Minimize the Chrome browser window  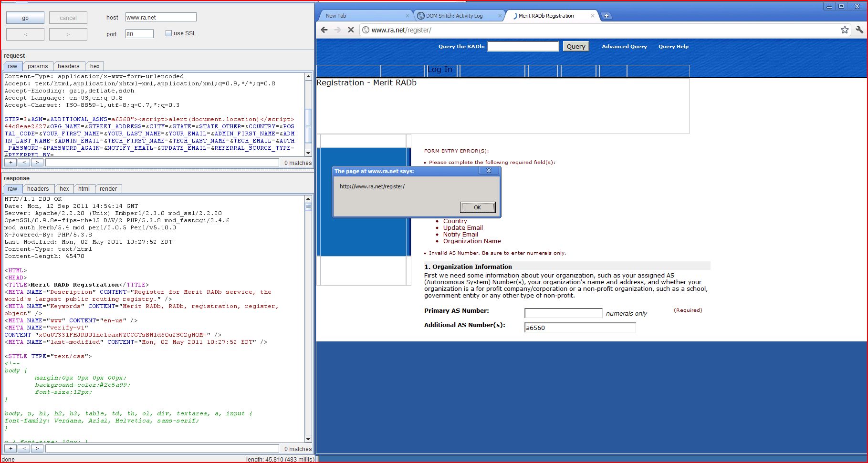tap(829, 6)
